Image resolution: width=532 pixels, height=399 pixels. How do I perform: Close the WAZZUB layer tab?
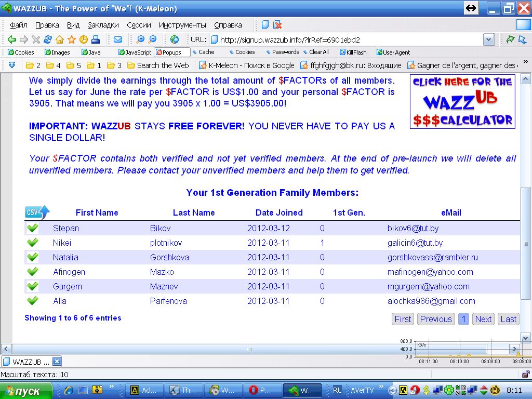[x=57, y=362]
